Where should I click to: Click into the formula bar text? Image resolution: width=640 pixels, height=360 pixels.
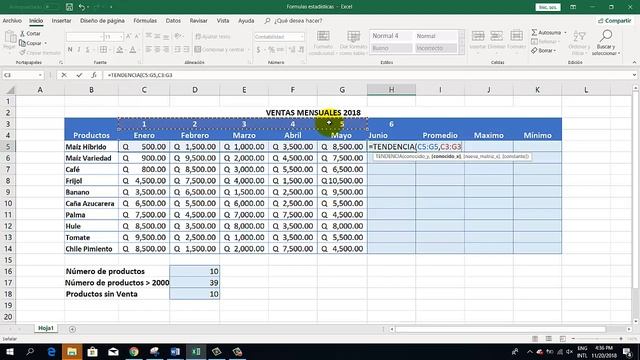367,75
